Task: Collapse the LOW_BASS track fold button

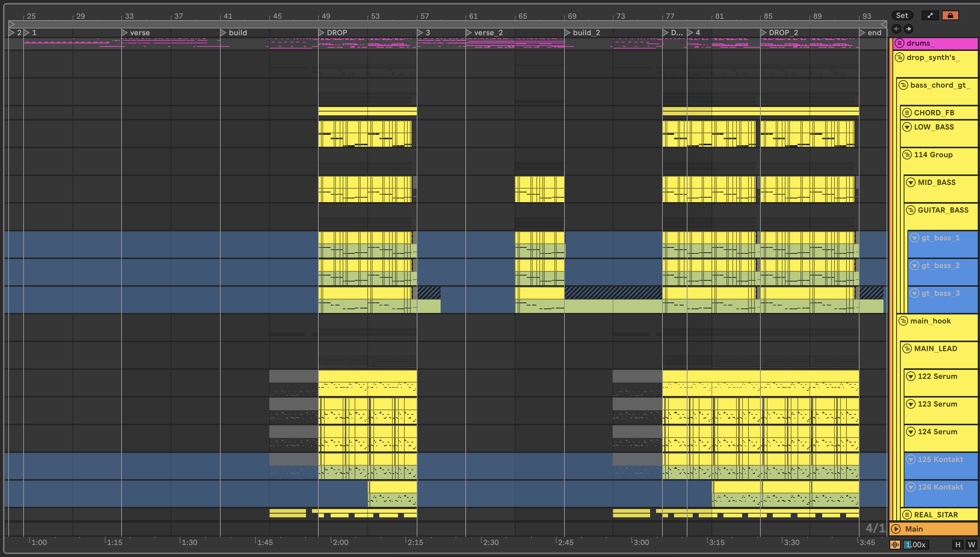Action: coord(907,127)
